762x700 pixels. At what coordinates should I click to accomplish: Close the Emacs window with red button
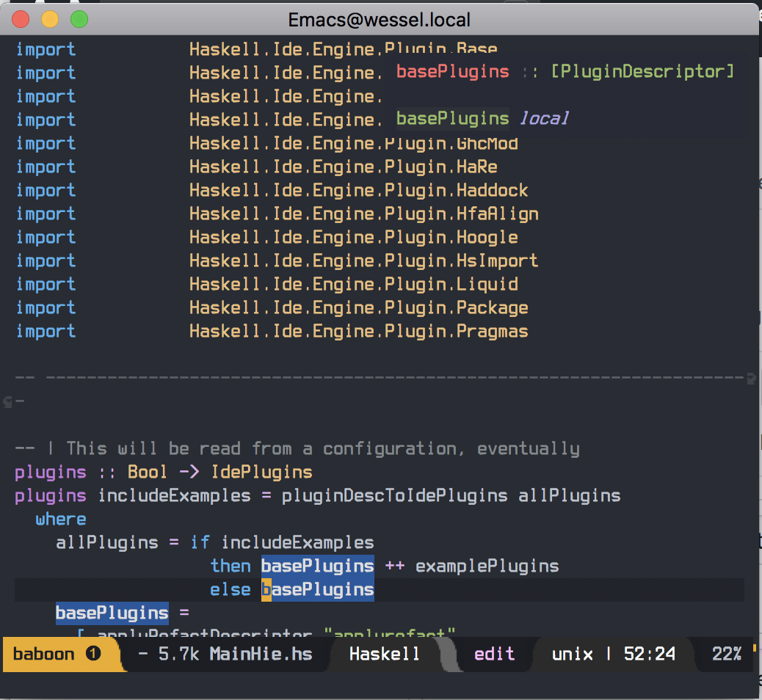(x=21, y=19)
